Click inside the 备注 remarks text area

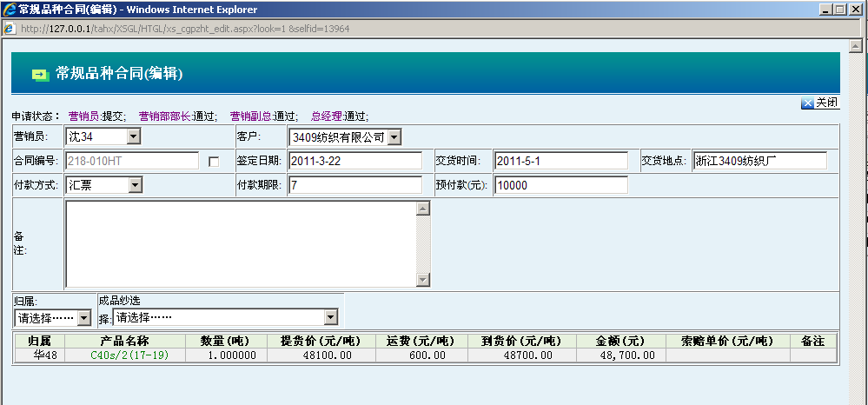(x=241, y=243)
